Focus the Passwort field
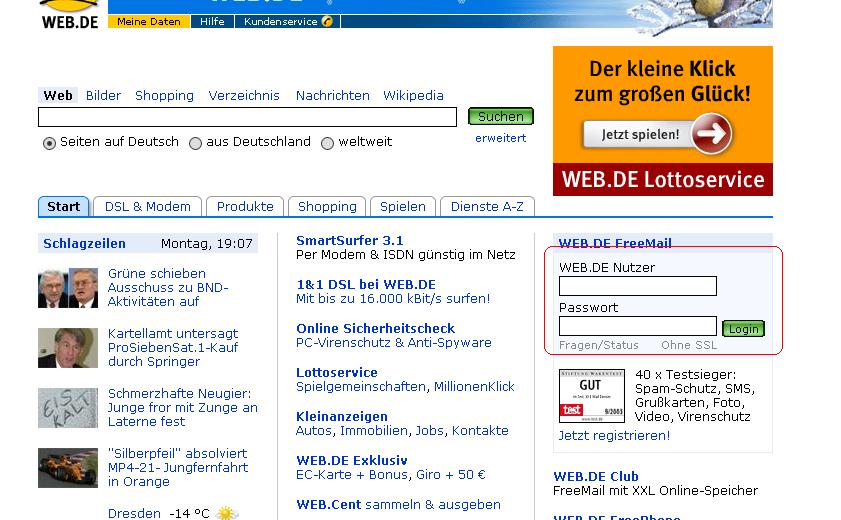The height and width of the screenshot is (520, 841). (638, 326)
